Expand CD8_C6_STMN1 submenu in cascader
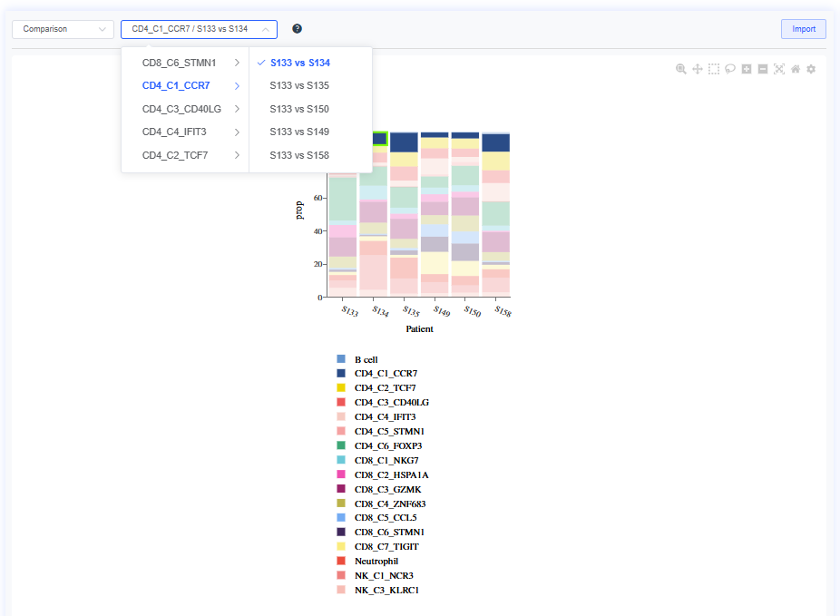Image resolution: width=840 pixels, height=616 pixels. [185, 63]
